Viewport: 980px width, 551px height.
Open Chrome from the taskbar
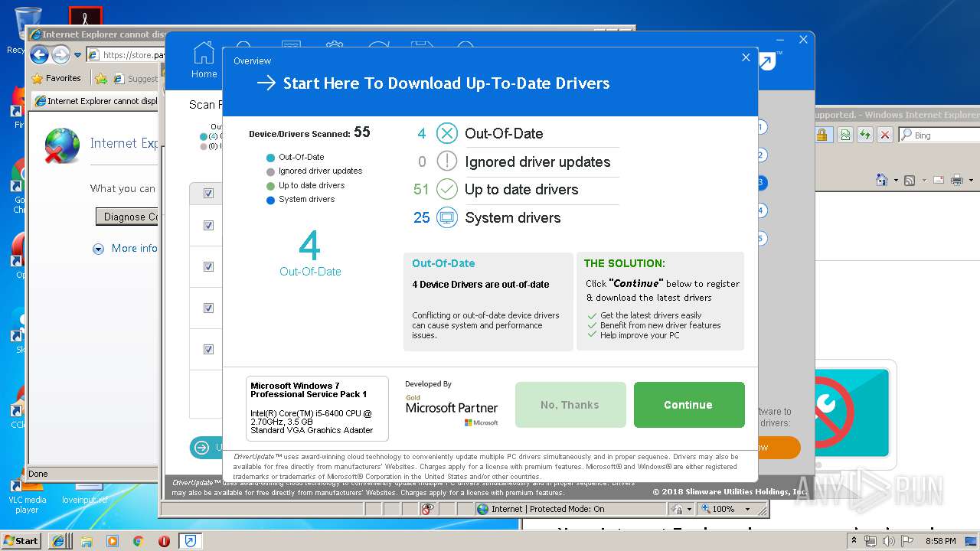[x=138, y=541]
